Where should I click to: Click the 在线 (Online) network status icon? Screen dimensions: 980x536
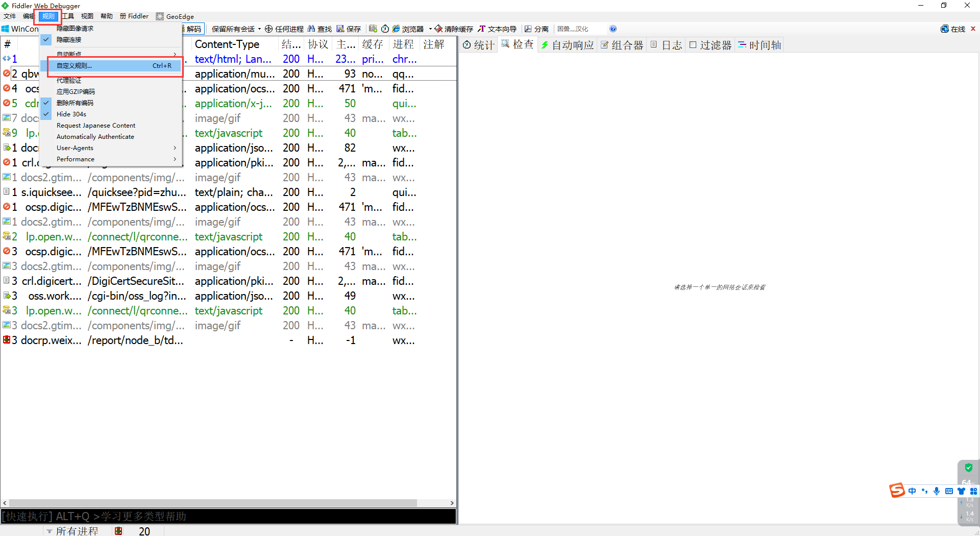tap(945, 29)
